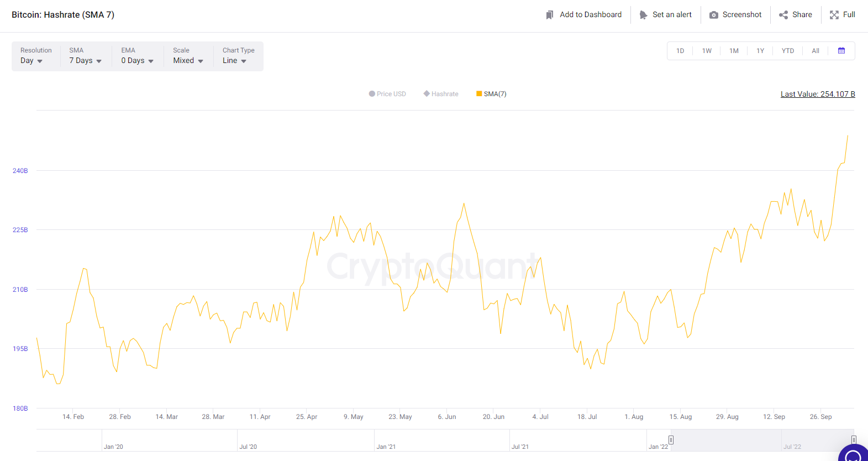Screen dimensions: 868x461
Task: Click the bookmark icon for Add to Dashboard
Action: tap(549, 15)
